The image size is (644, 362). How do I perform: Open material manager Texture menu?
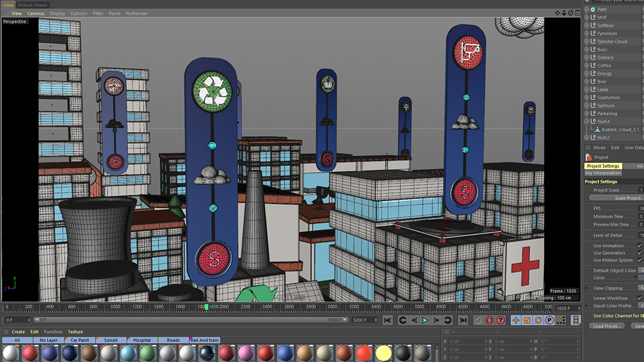coord(75,332)
